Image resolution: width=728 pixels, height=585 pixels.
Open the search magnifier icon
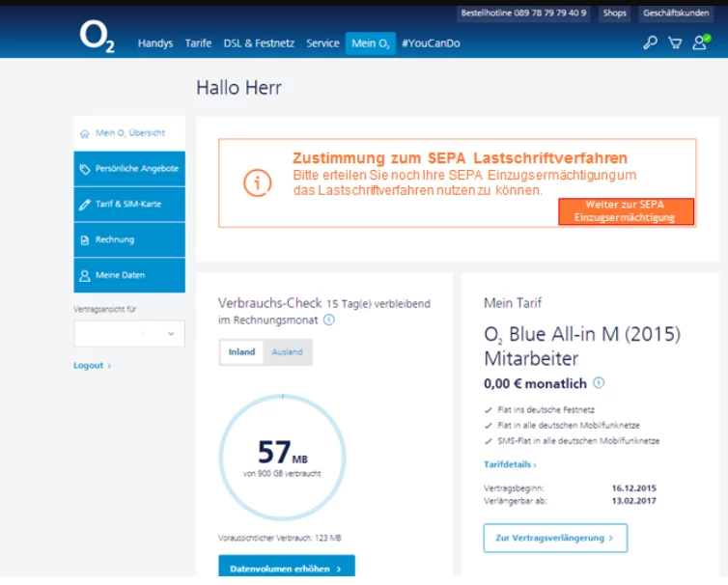(650, 42)
